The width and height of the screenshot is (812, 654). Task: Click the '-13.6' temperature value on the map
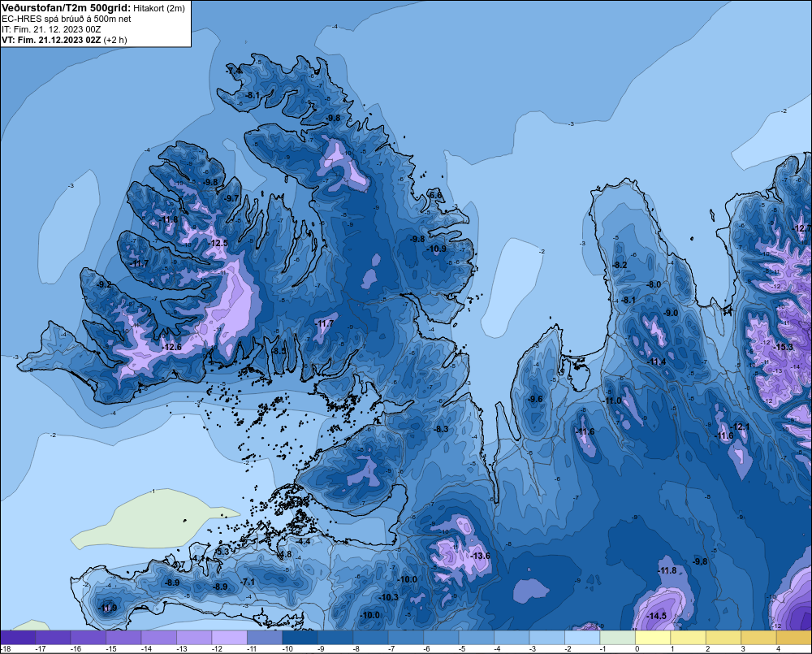click(x=480, y=556)
